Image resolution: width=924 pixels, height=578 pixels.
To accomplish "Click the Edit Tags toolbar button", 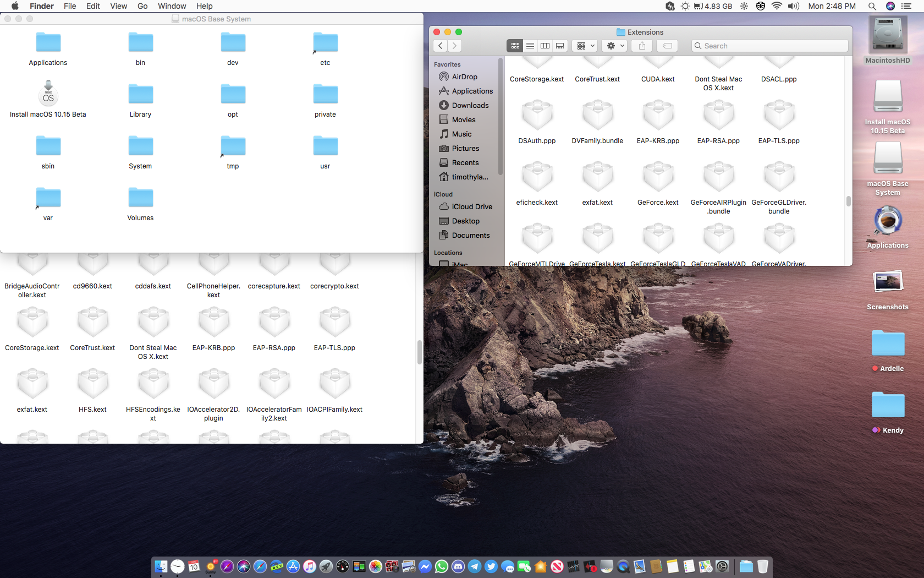I will tap(667, 46).
